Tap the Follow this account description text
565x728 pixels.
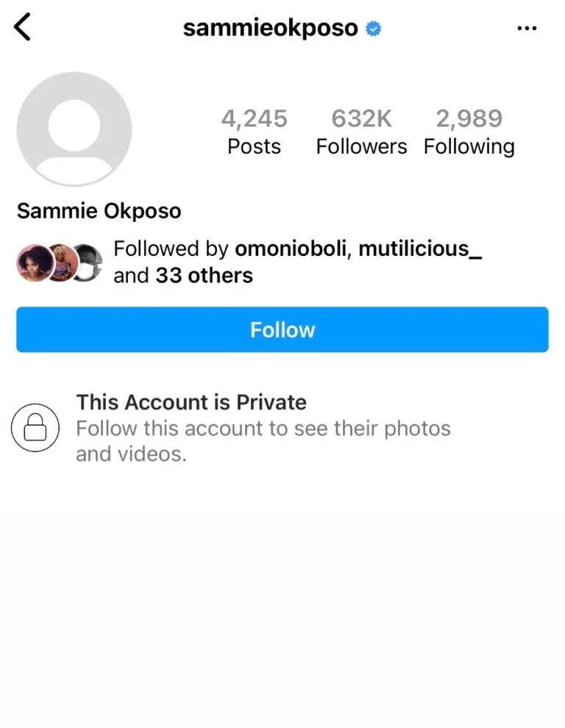pyautogui.click(x=263, y=440)
